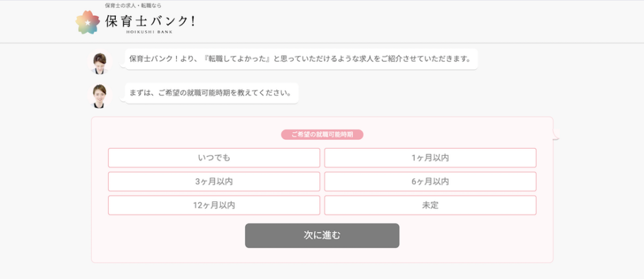Image resolution: width=644 pixels, height=279 pixels.
Task: Click the 保育士バンク! logo text
Action: (151, 21)
